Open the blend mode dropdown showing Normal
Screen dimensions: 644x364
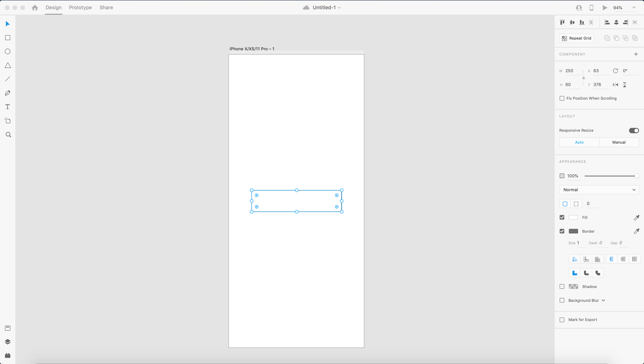coord(599,189)
